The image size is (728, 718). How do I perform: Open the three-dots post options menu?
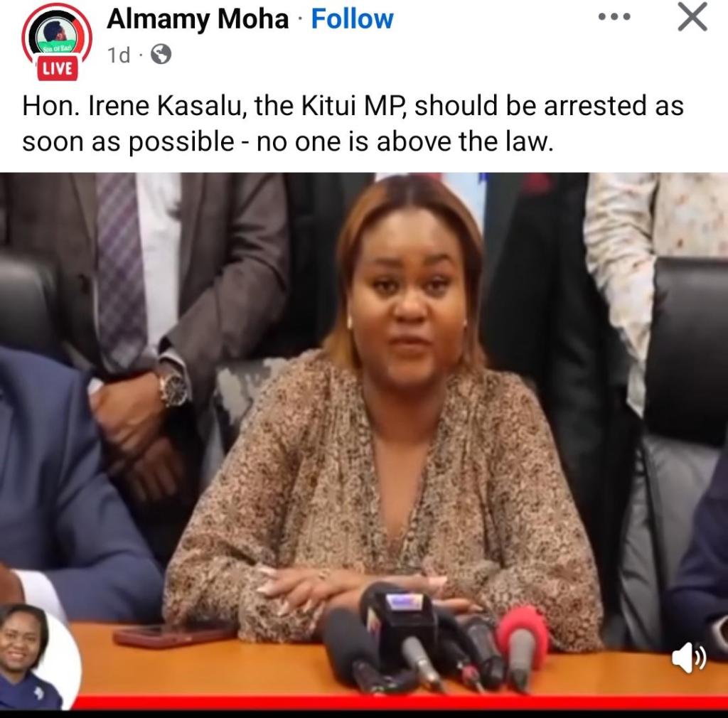point(614,17)
